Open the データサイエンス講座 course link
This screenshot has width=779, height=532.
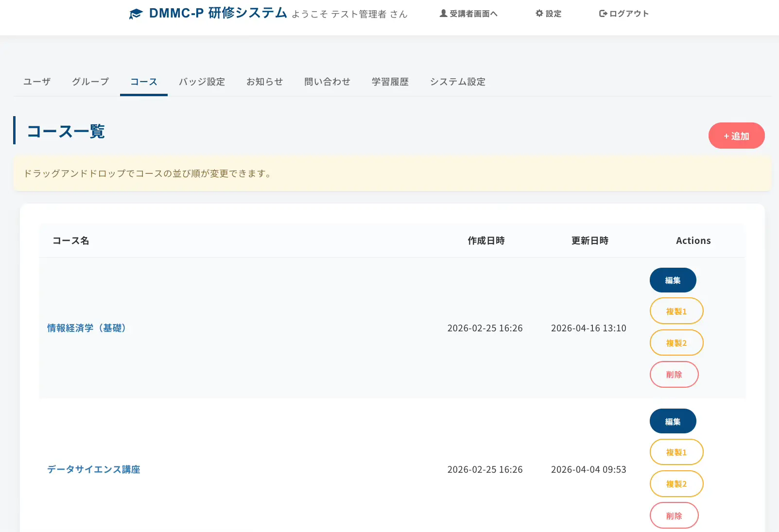(93, 469)
